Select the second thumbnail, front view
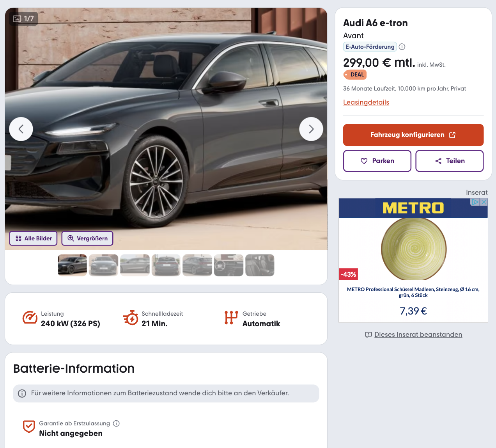496x448 pixels. coord(103,265)
